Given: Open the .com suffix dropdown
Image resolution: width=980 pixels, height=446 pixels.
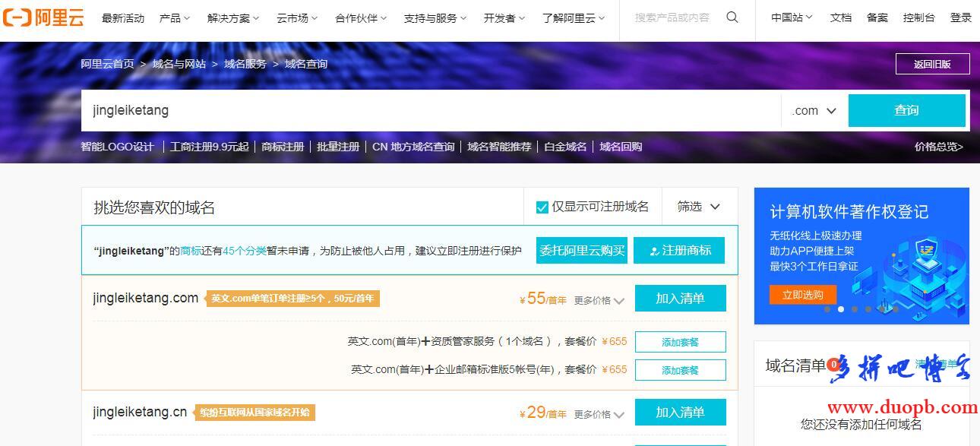Looking at the screenshot, I should [x=814, y=110].
